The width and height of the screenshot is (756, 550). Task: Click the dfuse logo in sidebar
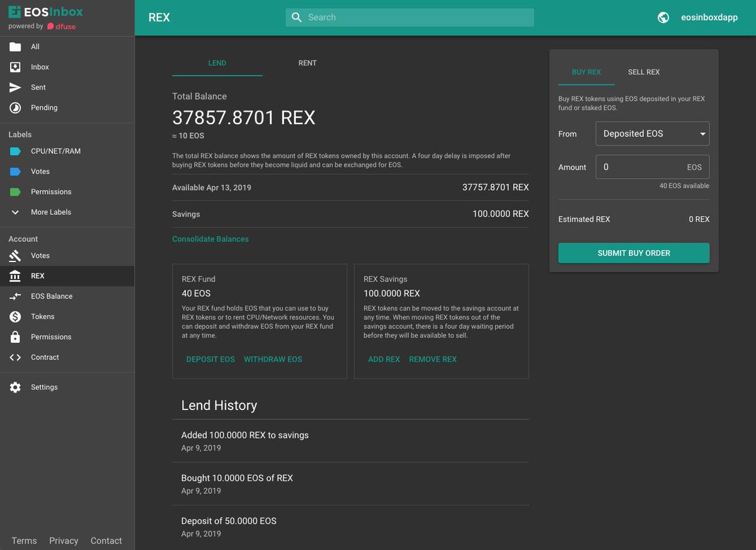[x=62, y=26]
